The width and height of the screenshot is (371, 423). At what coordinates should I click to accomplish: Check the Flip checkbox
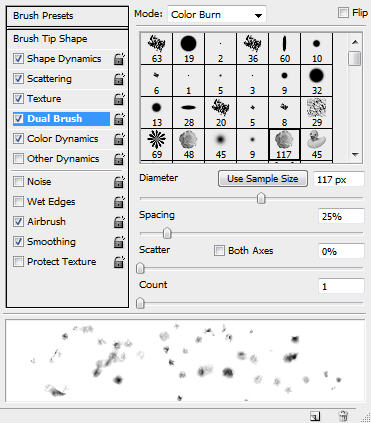tap(343, 13)
